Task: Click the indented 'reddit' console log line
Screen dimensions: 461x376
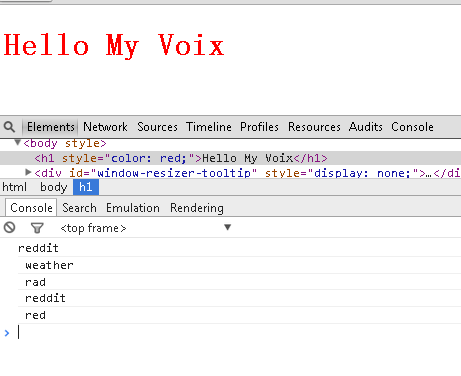Action: (45, 298)
